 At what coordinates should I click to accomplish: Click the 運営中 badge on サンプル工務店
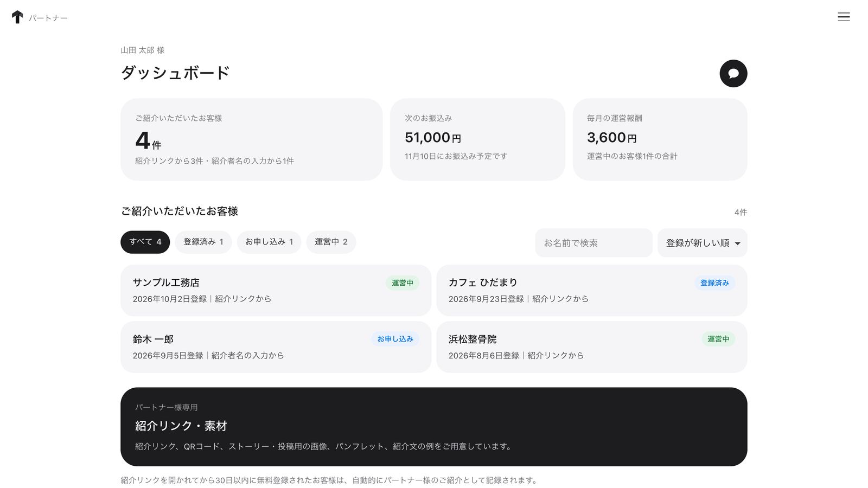pos(402,283)
